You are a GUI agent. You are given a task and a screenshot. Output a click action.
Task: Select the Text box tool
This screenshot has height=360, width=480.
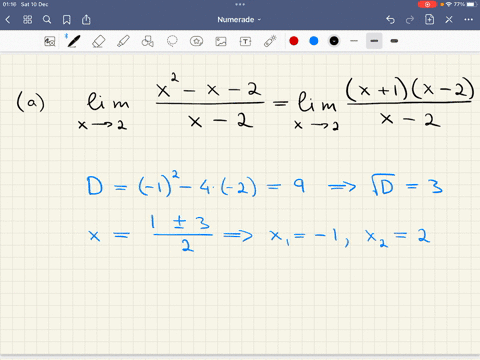point(245,41)
